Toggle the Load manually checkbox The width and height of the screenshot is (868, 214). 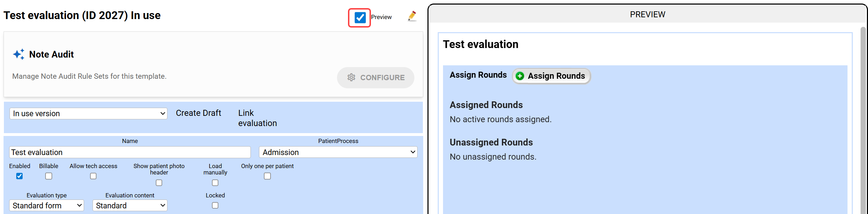[215, 183]
